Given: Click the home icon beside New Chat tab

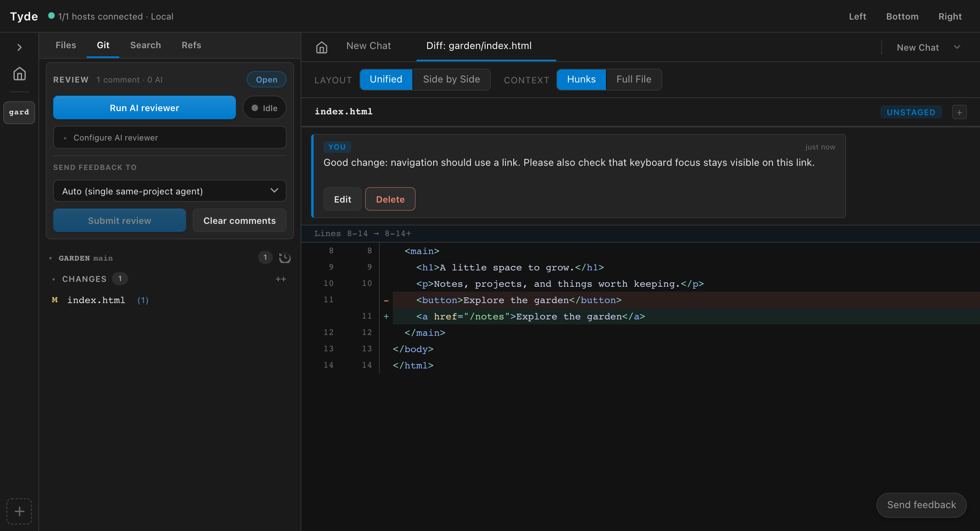Looking at the screenshot, I should click(x=322, y=47).
